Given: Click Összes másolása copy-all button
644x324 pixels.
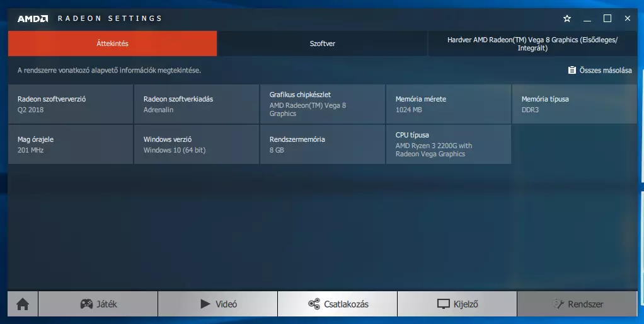Looking at the screenshot, I should pyautogui.click(x=600, y=70).
